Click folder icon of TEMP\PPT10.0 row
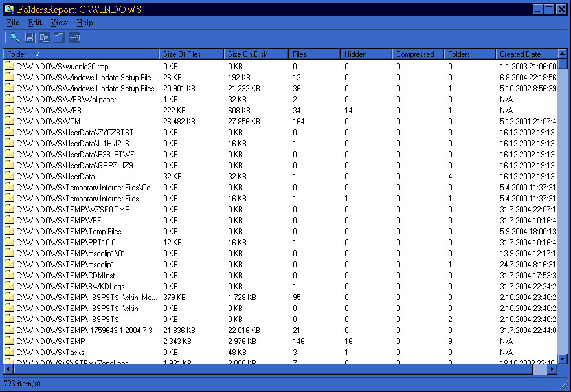 [10, 242]
